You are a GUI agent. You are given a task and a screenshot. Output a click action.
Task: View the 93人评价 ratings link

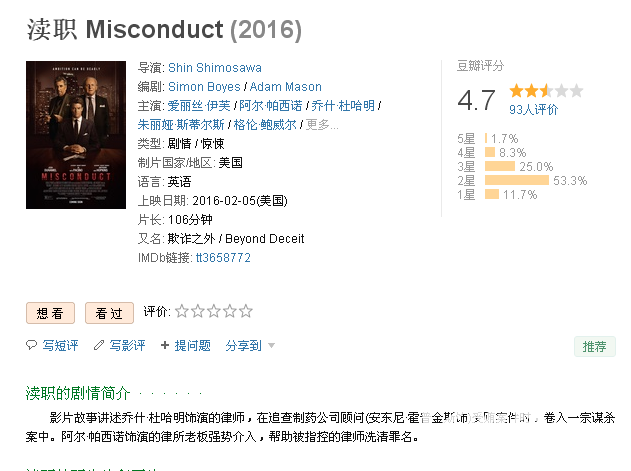[x=534, y=109]
